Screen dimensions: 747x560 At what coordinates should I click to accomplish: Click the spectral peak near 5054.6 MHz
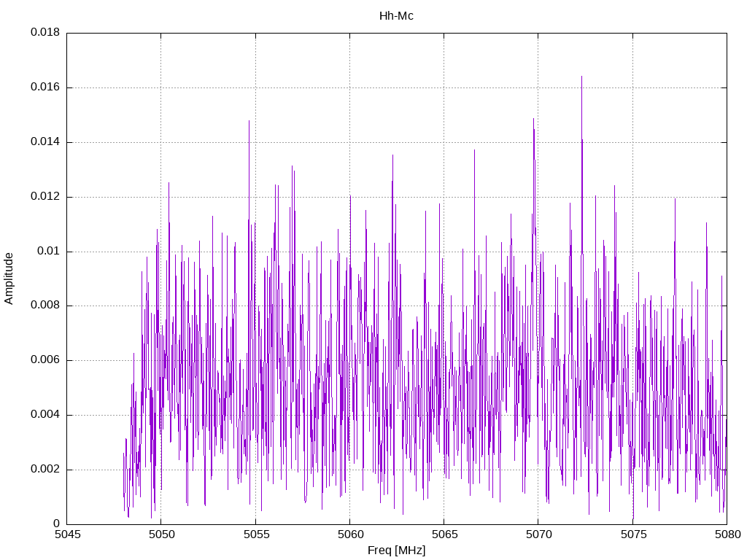pyautogui.click(x=249, y=122)
